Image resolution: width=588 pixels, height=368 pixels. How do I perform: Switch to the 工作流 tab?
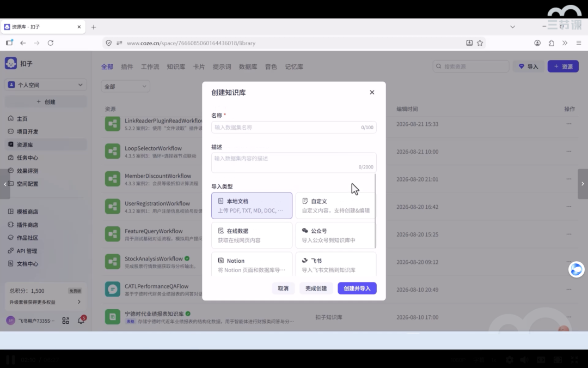click(x=150, y=67)
